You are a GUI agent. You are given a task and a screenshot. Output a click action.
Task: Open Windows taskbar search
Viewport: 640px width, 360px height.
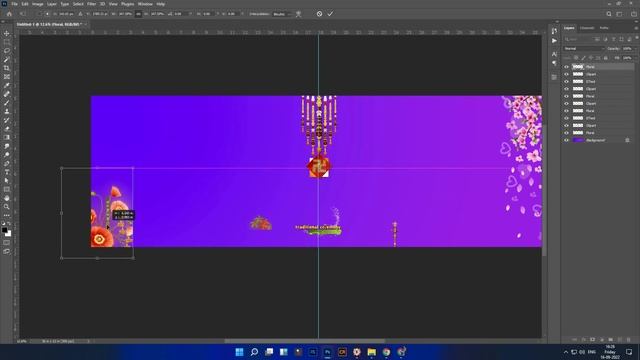(x=254, y=352)
